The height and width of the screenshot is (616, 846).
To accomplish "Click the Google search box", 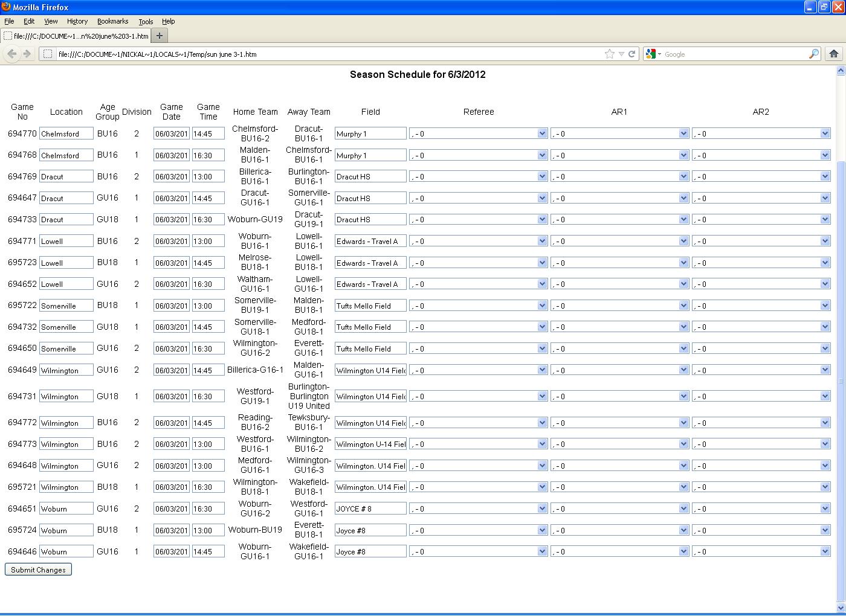I will [x=734, y=54].
